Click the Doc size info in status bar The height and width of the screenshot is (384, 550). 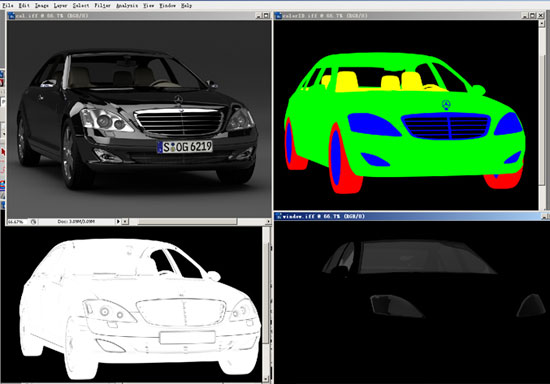tap(76, 222)
